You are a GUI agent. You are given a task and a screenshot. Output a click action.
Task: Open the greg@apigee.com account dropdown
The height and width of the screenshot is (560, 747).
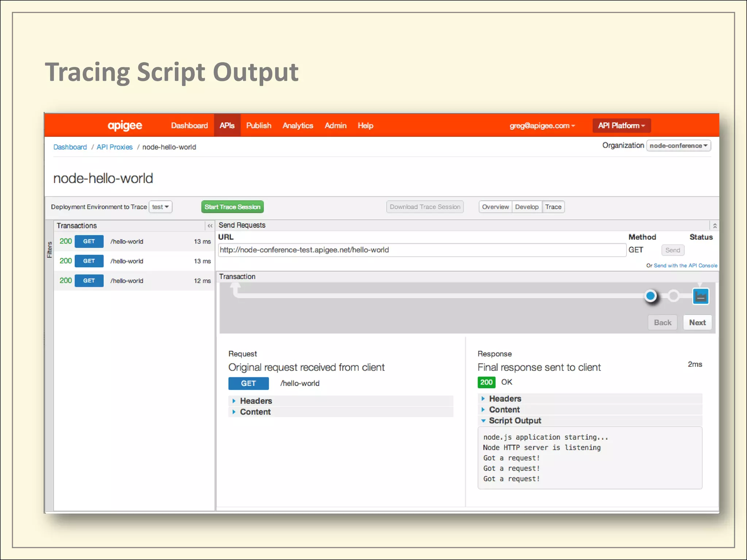pos(542,126)
